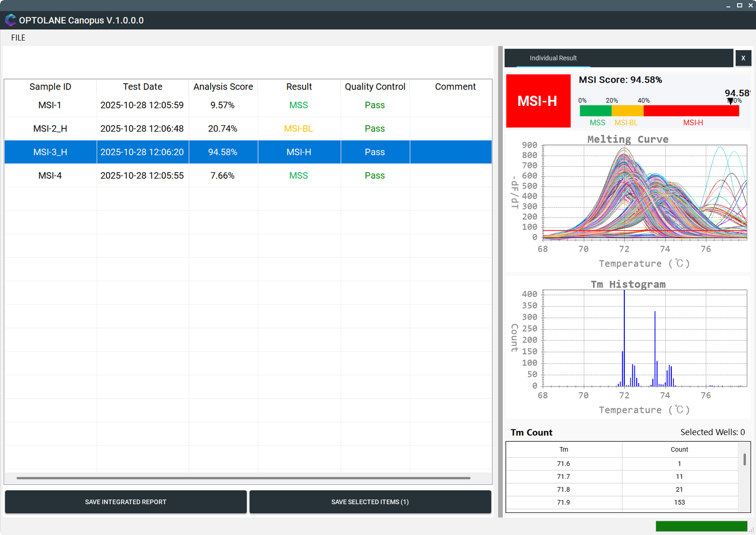The image size is (756, 535).
Task: Click the MSS result for MSI-1
Action: pos(299,105)
